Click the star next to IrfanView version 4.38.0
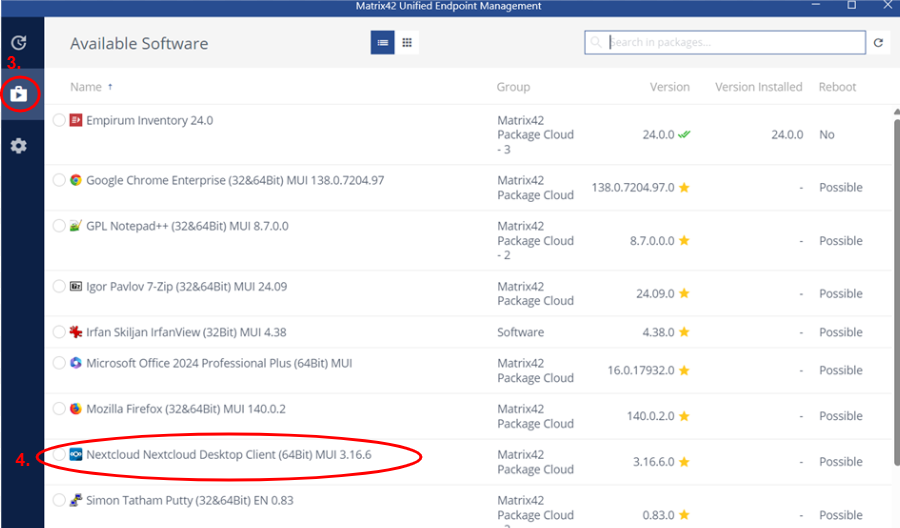This screenshot has height=528, width=900. (684, 332)
